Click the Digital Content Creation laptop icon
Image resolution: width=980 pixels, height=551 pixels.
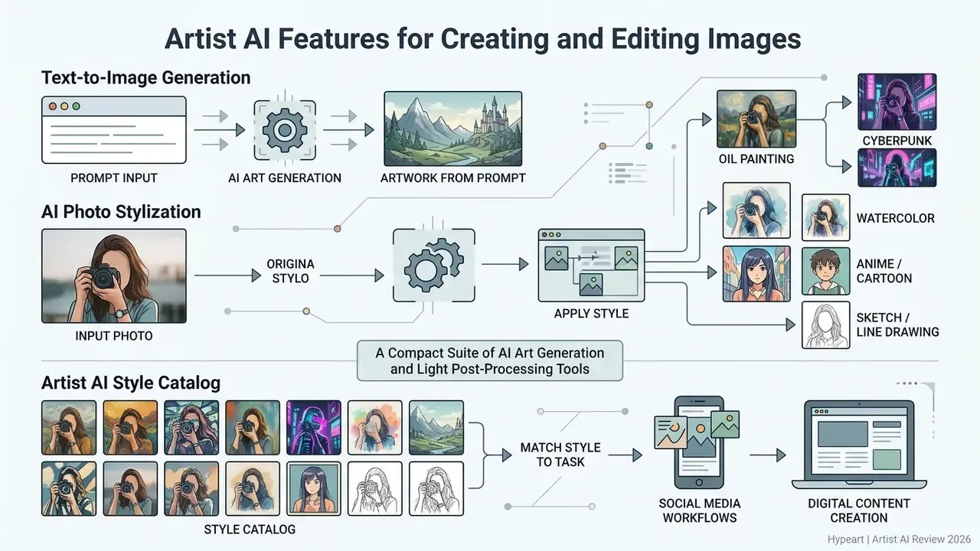858,445
